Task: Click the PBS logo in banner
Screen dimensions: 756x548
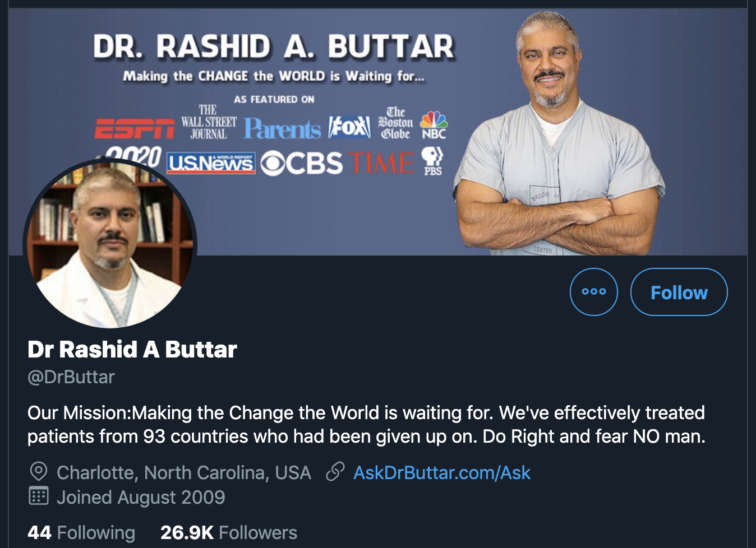Action: click(432, 161)
